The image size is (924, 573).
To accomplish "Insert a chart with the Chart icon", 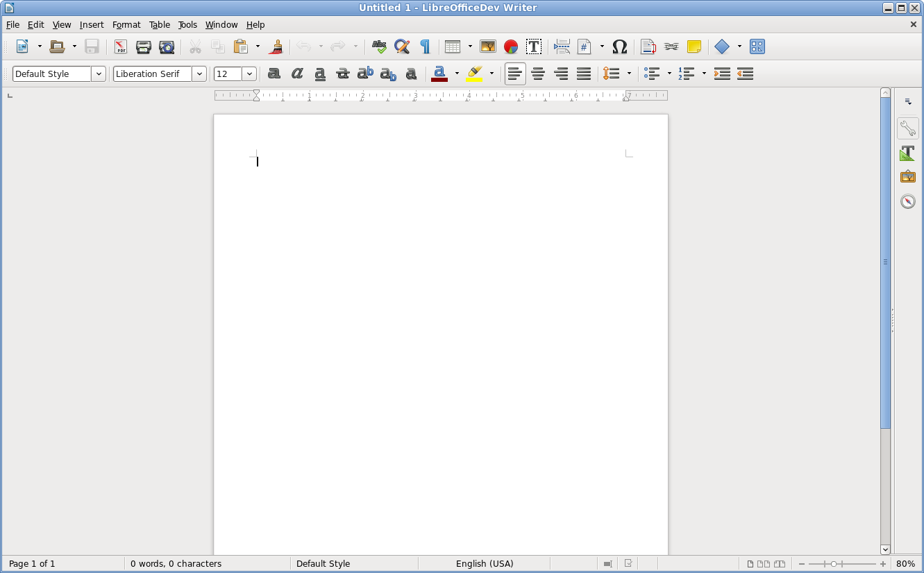I will (511, 47).
